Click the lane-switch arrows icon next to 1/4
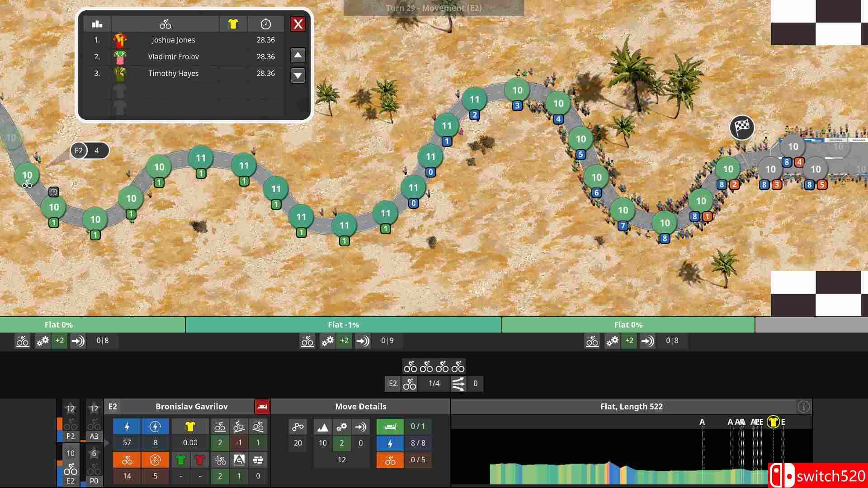868x488 pixels. pos(458,384)
